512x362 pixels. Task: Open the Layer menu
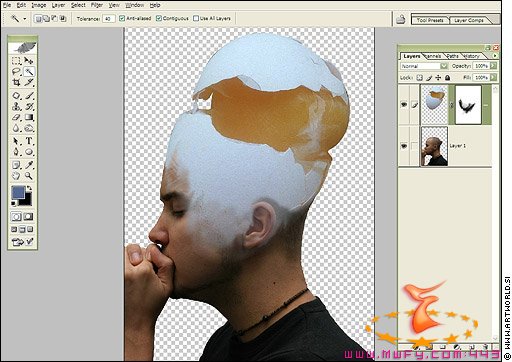click(58, 5)
